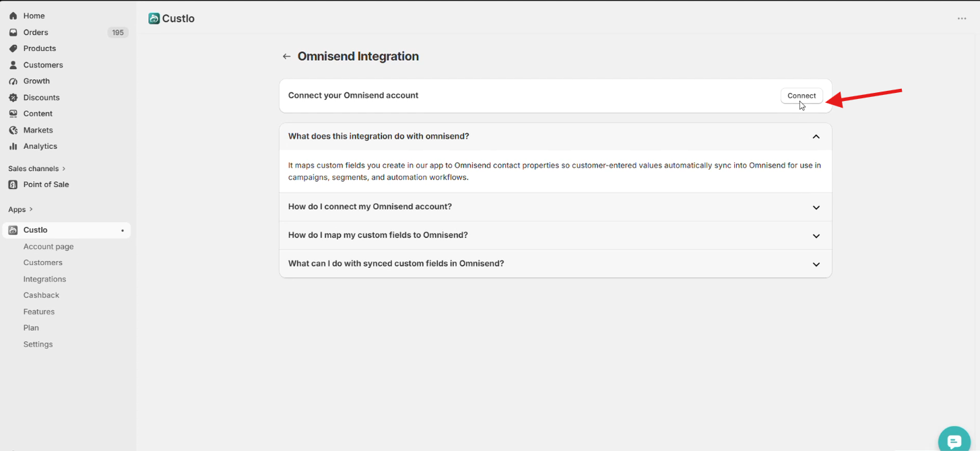Open Features under Custlo
This screenshot has width=980, height=451.
[39, 312]
